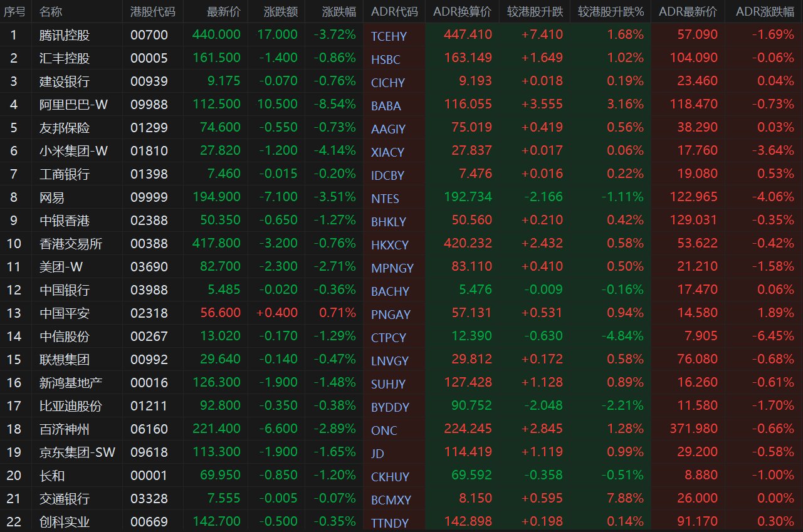Click the 名称 column header
Screen dimensions: 803x532
pyautogui.click(x=50, y=12)
